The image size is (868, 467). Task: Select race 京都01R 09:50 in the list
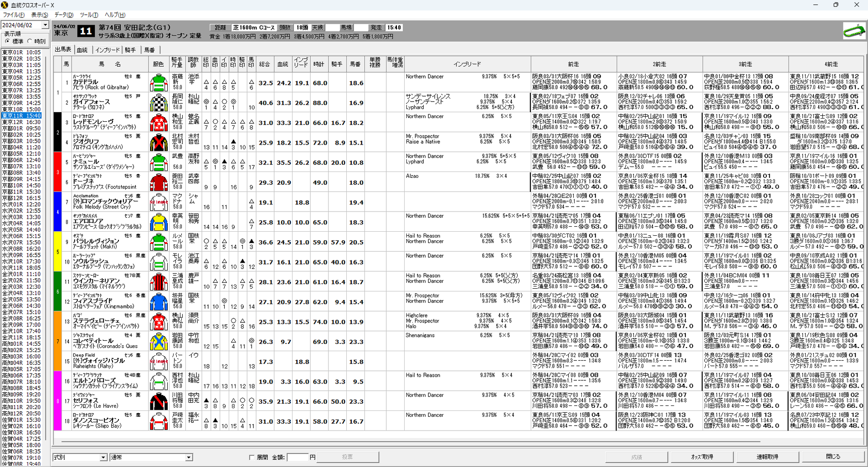pos(21,129)
